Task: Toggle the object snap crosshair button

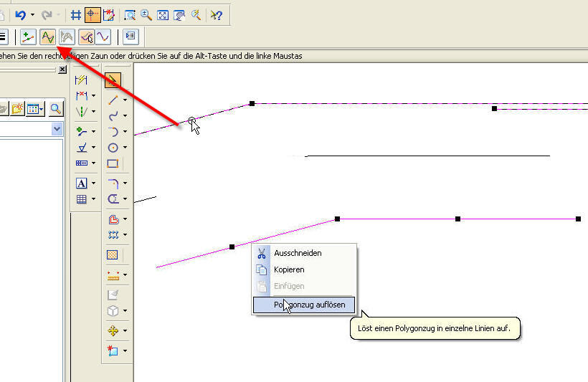Action: click(93, 14)
